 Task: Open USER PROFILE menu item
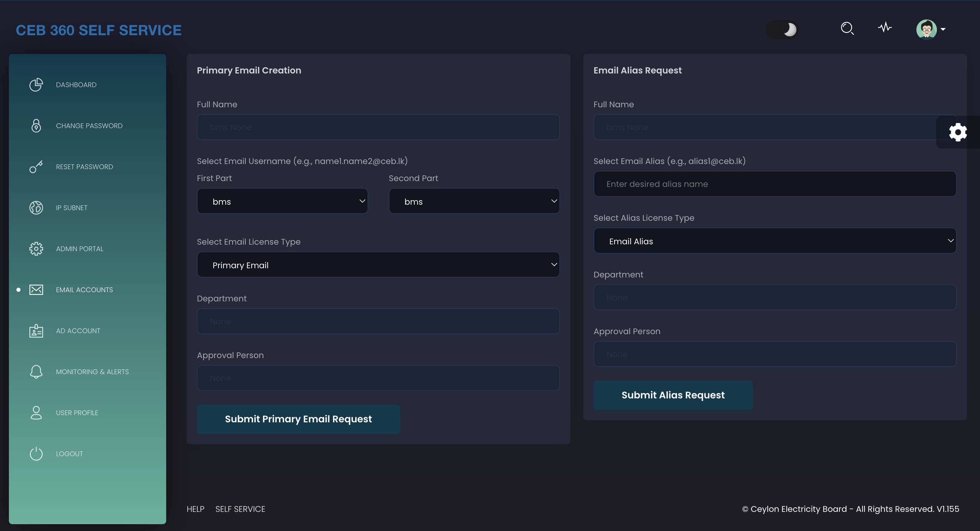tap(77, 413)
